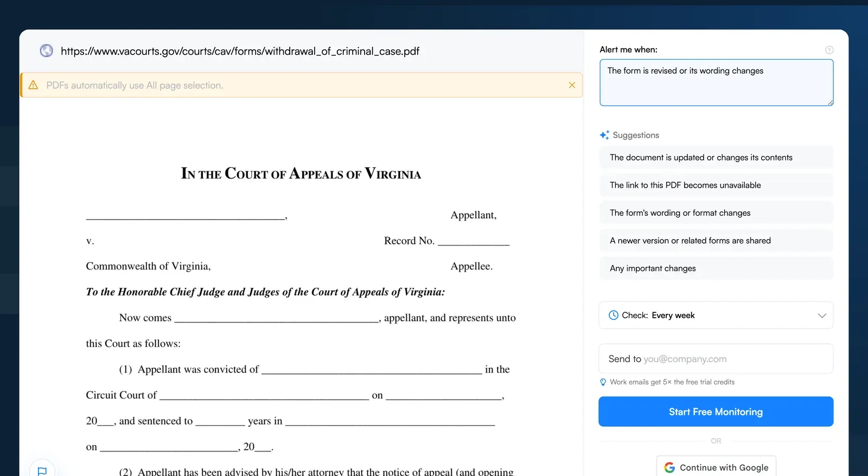The image size is (868, 476).
Task: Select suggestion 'The document is updated or changes its contents'
Action: coord(716,157)
